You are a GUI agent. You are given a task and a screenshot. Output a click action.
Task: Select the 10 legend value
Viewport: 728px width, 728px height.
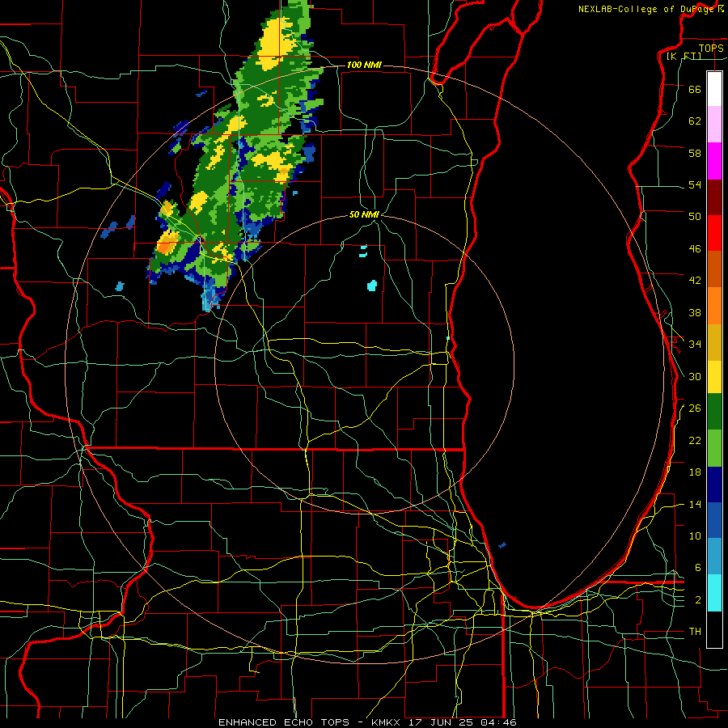[x=695, y=535]
